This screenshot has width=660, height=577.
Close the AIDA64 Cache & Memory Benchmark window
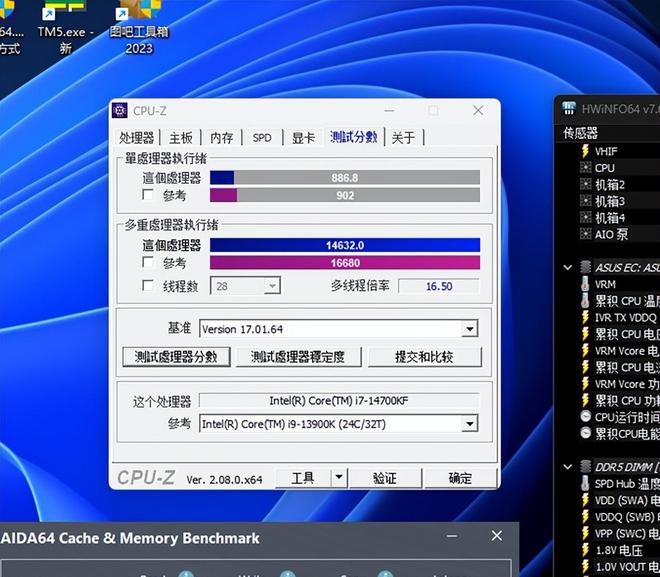pyautogui.click(x=497, y=536)
